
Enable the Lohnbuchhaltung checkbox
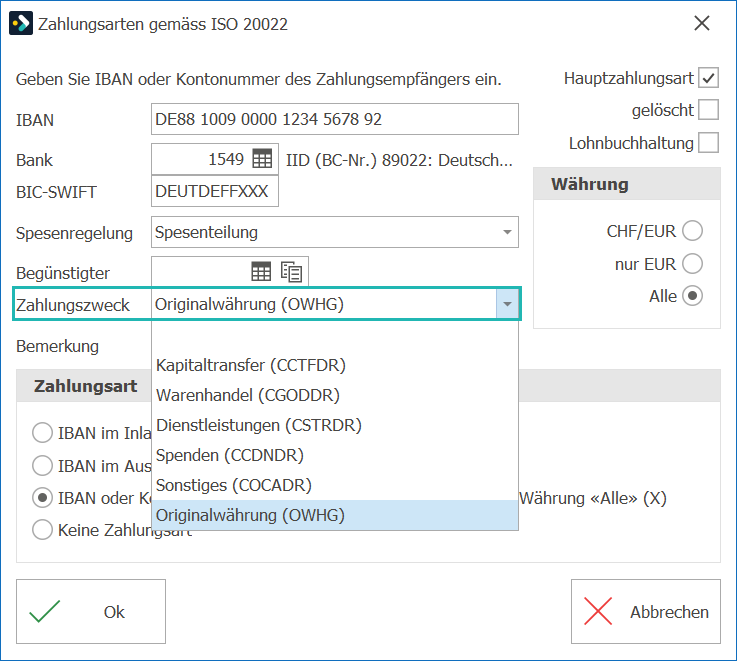[x=708, y=143]
